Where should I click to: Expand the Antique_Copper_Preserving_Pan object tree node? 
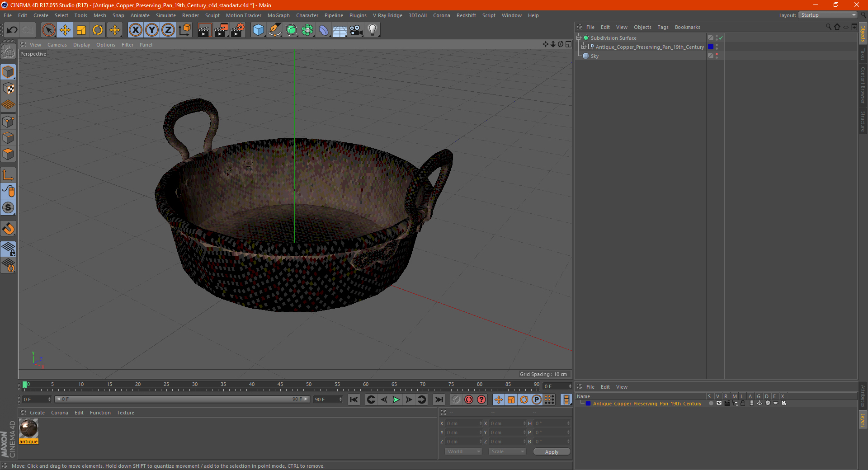click(584, 47)
